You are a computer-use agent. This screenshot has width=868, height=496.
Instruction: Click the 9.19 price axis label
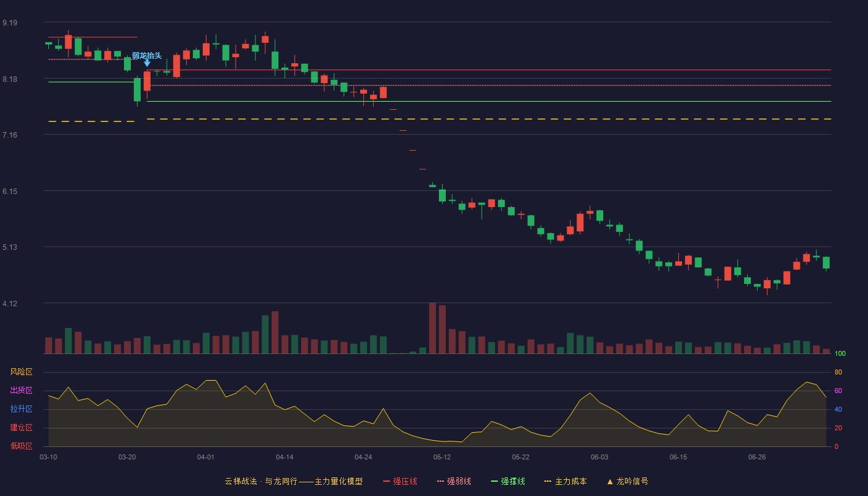tap(10, 23)
